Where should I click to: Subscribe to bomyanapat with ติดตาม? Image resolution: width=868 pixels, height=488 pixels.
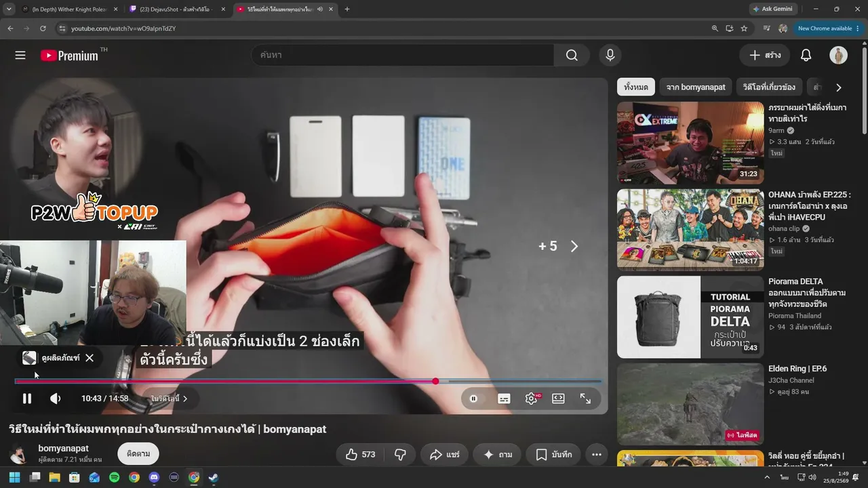click(x=138, y=453)
